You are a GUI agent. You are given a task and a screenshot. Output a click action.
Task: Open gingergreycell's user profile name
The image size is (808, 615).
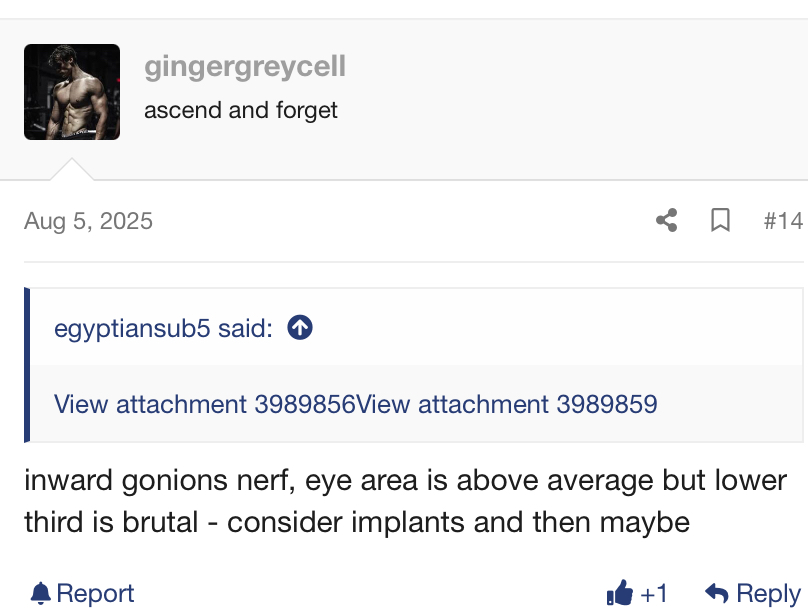(x=245, y=67)
